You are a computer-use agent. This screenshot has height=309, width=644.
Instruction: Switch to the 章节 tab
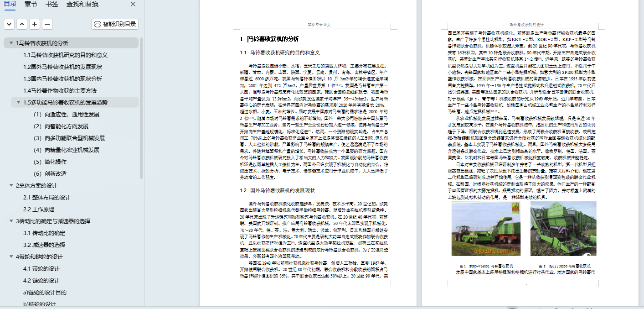tap(31, 5)
